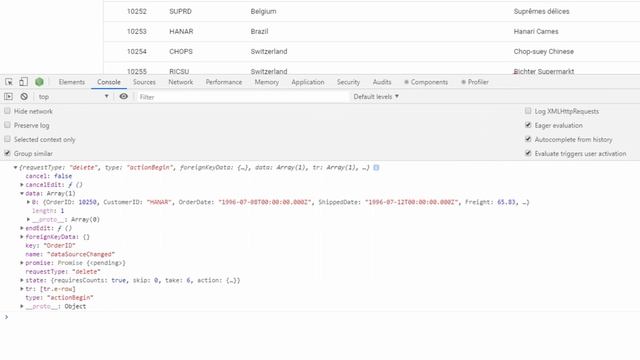Click the Hanari Carnes cell
Screen dimensions: 640x360
click(536, 31)
